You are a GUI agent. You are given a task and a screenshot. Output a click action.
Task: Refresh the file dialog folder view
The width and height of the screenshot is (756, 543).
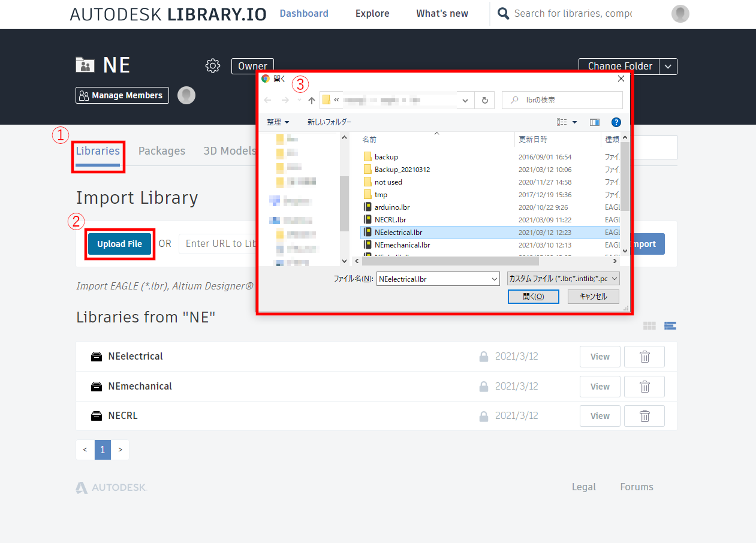pyautogui.click(x=484, y=100)
